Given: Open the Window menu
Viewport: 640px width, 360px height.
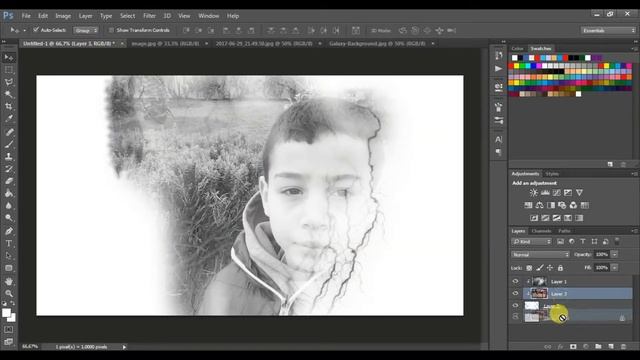Looking at the screenshot, I should pyautogui.click(x=209, y=16).
